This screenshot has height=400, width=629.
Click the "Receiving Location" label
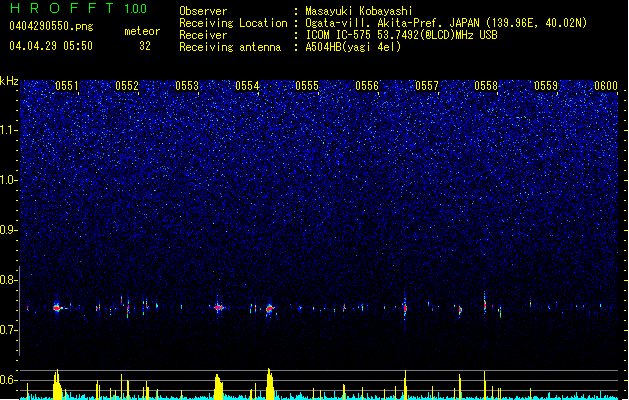(233, 23)
